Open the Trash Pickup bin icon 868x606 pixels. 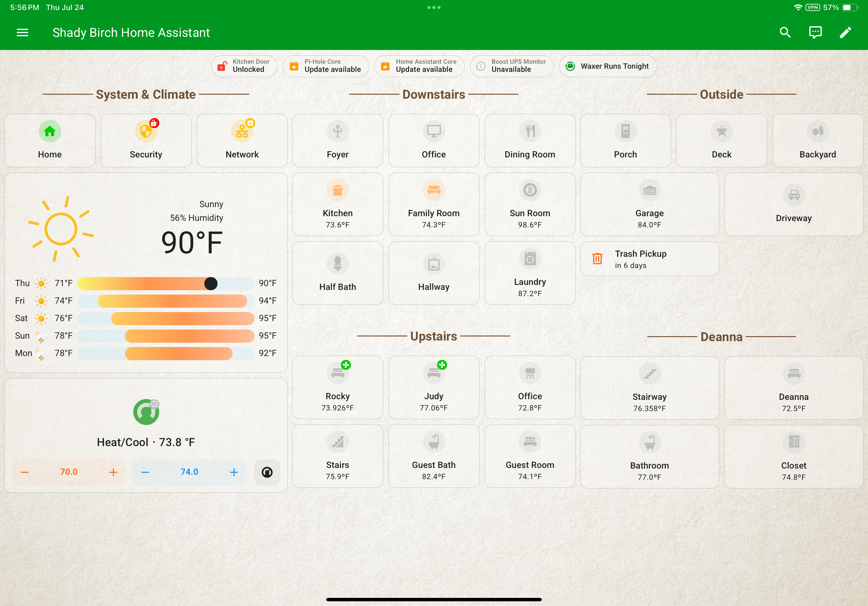click(x=597, y=259)
